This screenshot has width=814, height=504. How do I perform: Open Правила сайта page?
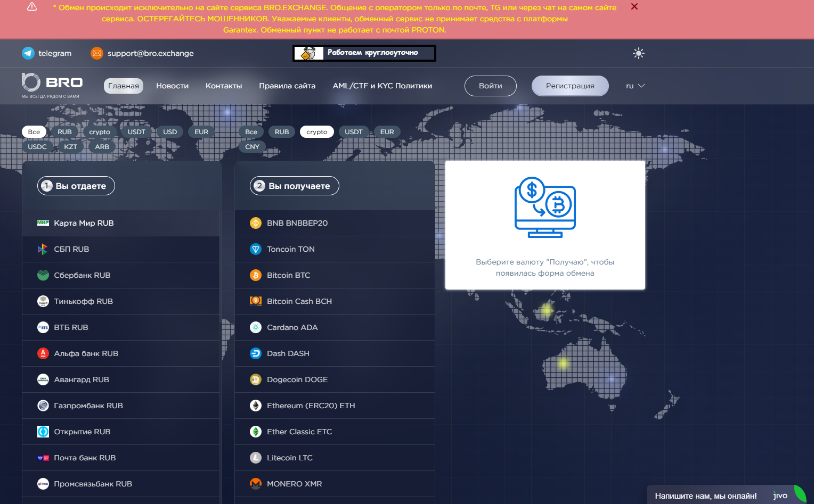(x=287, y=86)
